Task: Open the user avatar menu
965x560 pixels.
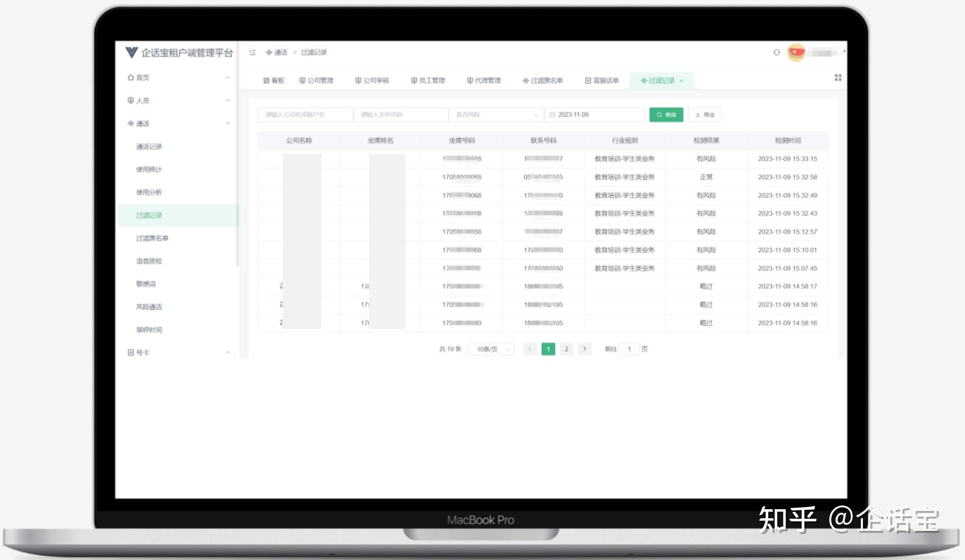Action: point(796,52)
